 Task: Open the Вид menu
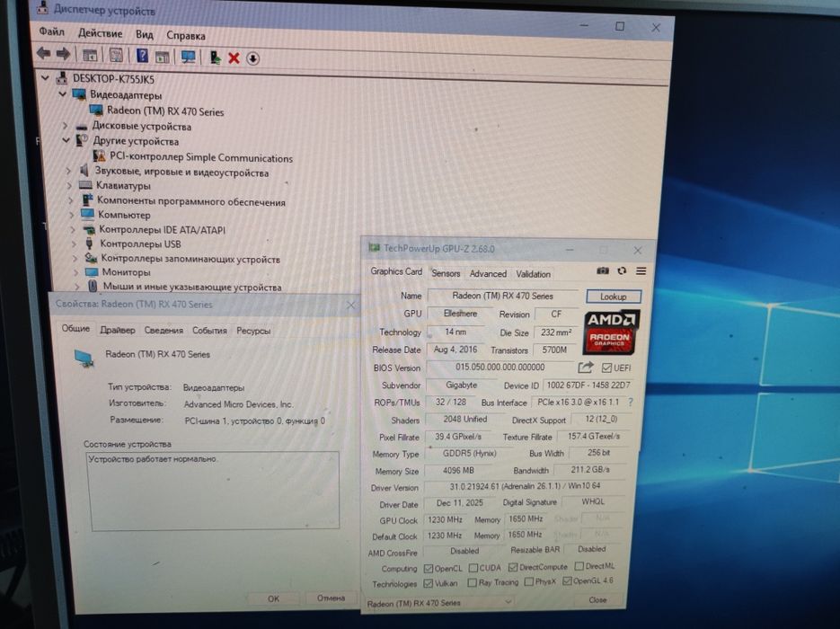coord(144,34)
